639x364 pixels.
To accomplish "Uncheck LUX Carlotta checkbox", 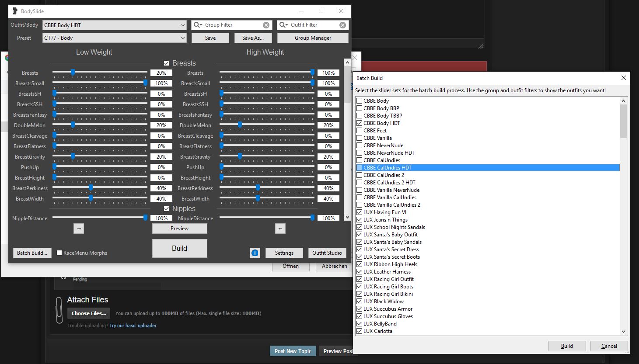I will click(359, 331).
